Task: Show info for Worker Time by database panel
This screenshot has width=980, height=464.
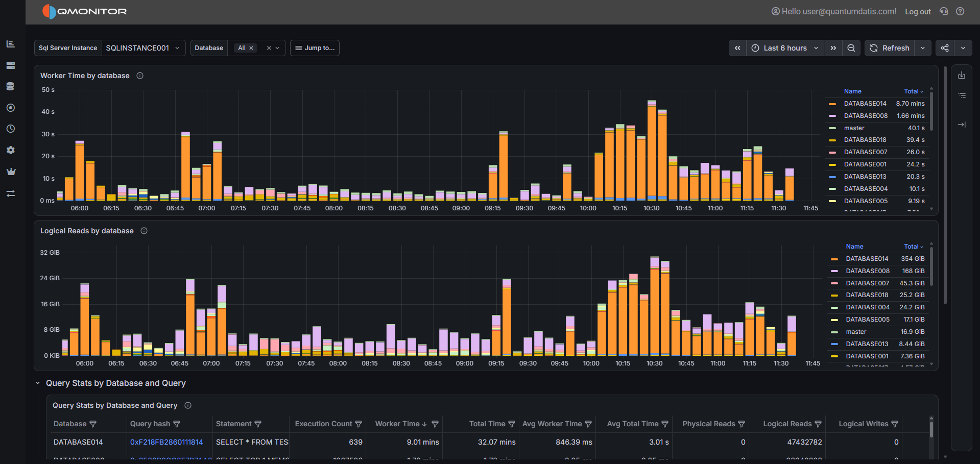Action: 140,76
